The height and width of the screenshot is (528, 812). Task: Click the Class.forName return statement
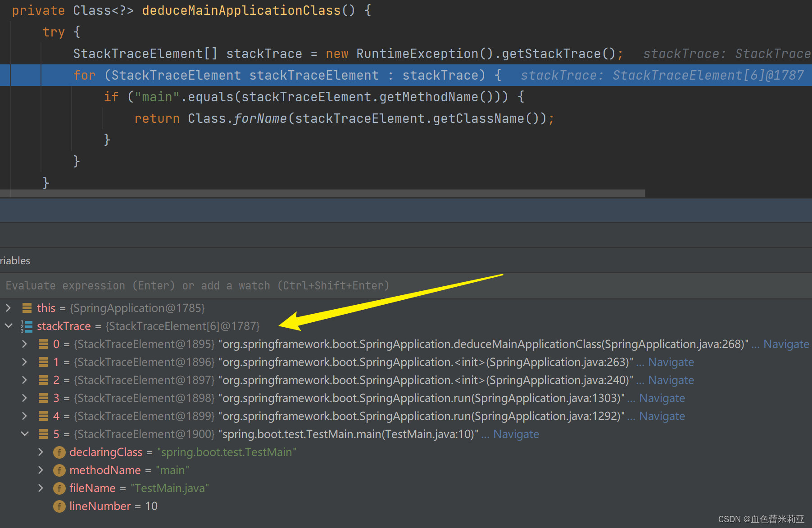point(344,118)
